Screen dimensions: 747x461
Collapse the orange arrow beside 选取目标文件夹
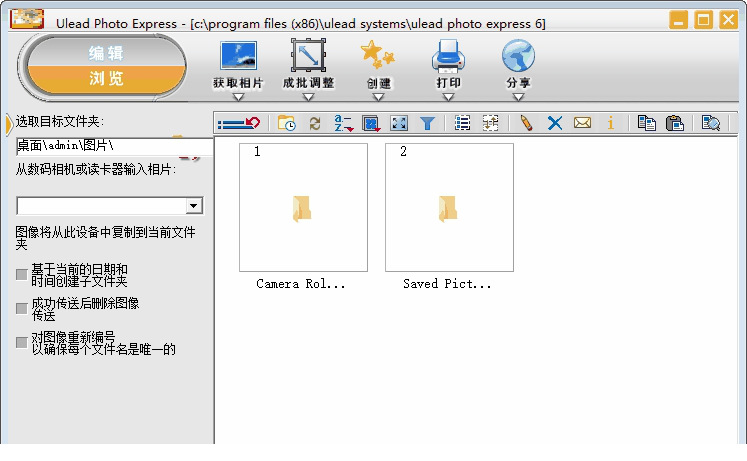tap(9, 124)
